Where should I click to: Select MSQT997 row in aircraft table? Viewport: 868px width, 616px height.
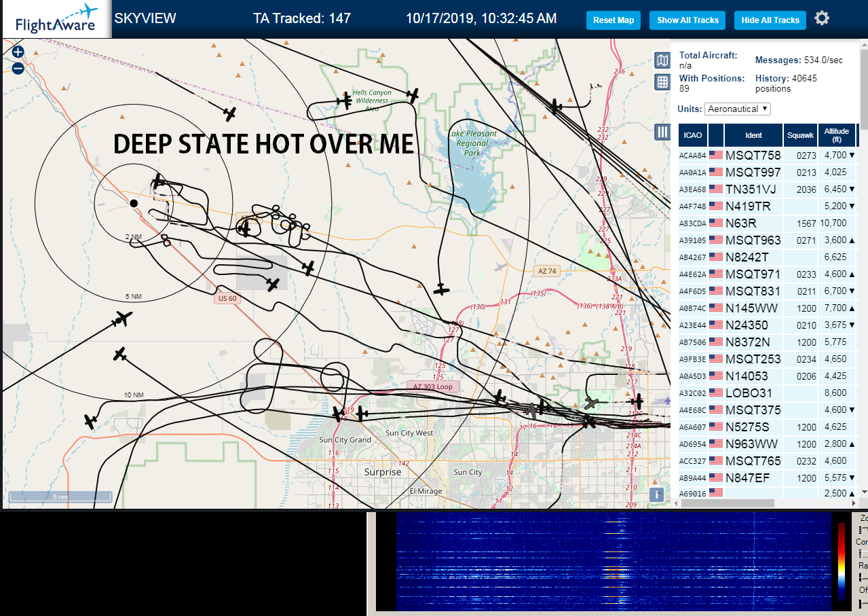[768, 172]
